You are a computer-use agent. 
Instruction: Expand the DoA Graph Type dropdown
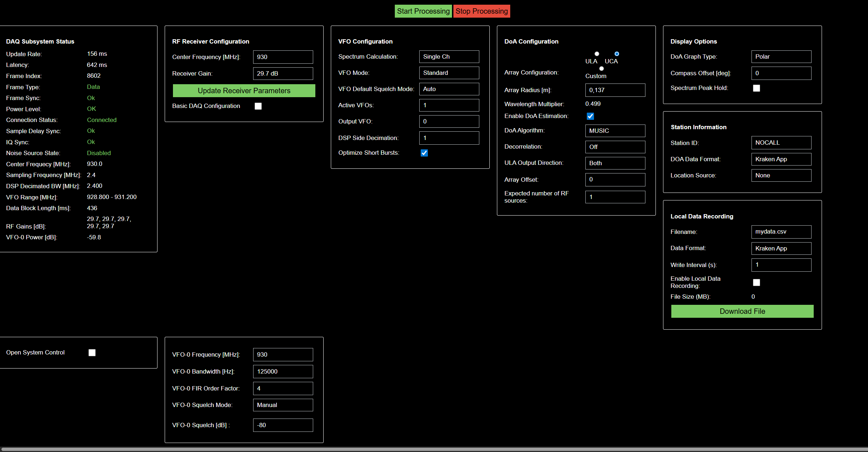point(781,56)
